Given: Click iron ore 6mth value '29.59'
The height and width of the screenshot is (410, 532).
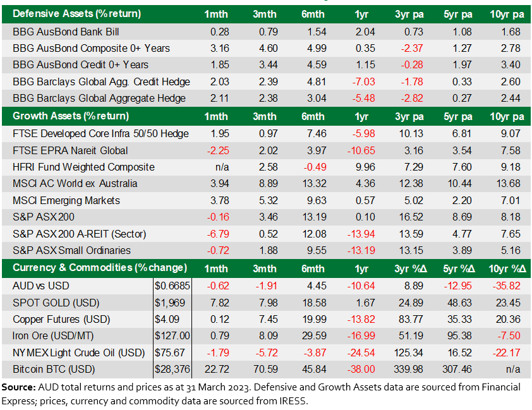Looking at the screenshot, I should (x=314, y=335).
